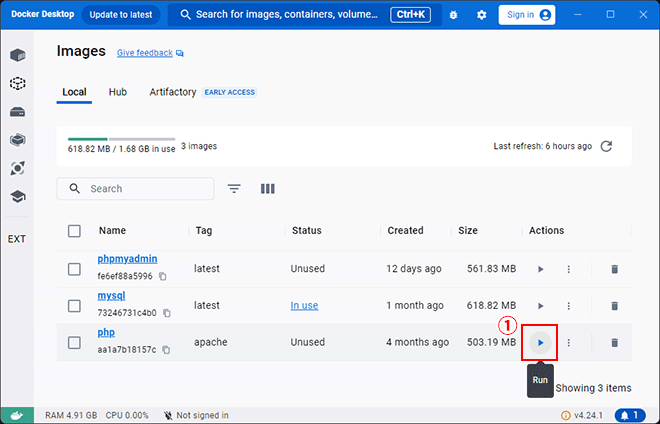The height and width of the screenshot is (424, 660).
Task: Sort by the Size column header
Action: point(468,231)
